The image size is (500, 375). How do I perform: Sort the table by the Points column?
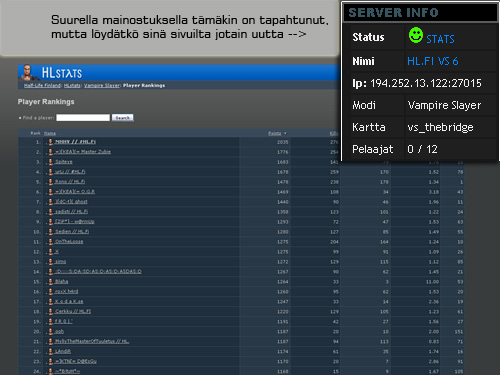coord(275,133)
